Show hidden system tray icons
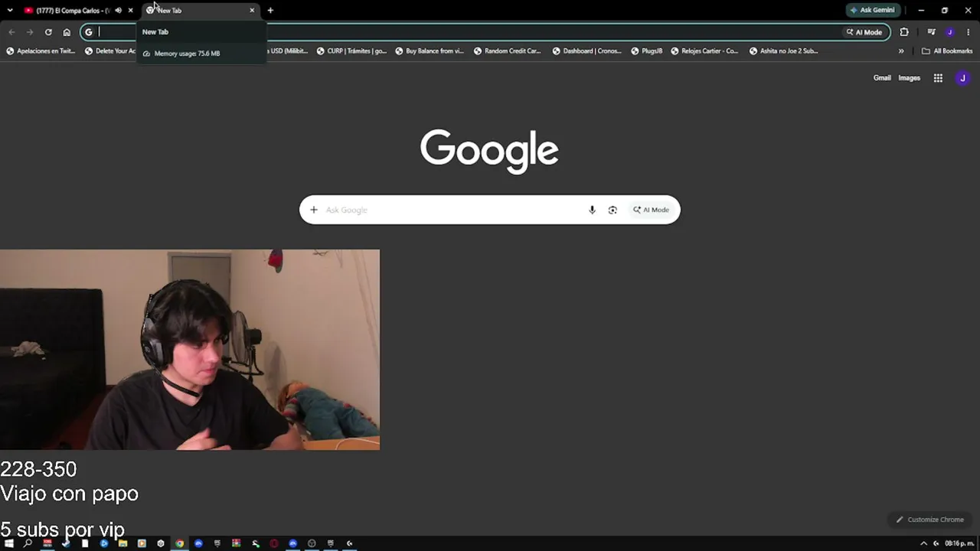 click(x=923, y=543)
